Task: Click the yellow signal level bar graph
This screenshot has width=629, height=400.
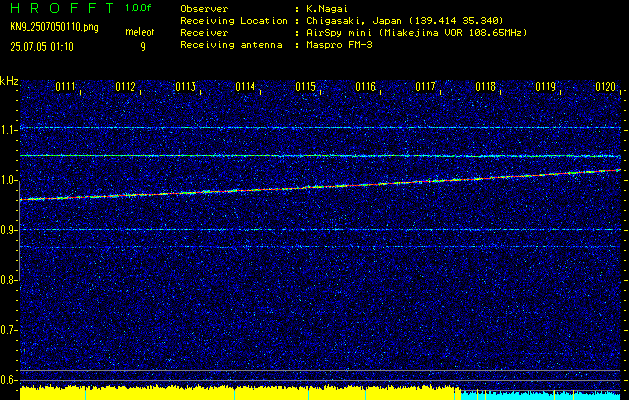Action: point(240,393)
